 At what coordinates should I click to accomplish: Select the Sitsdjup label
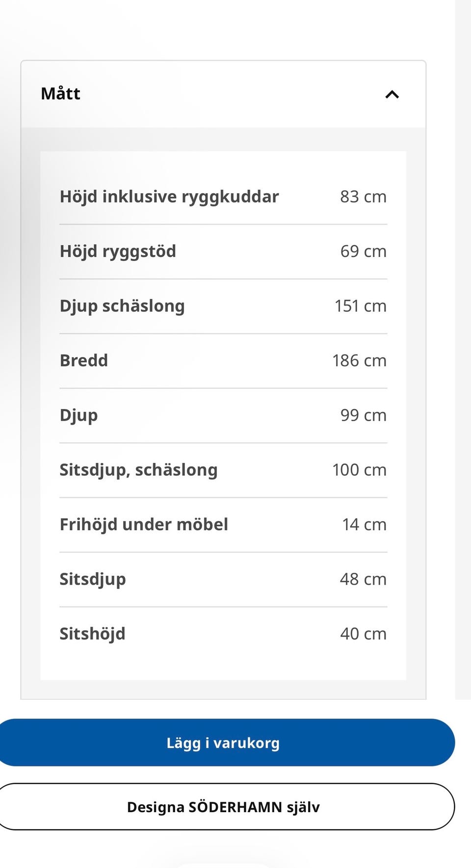(93, 579)
